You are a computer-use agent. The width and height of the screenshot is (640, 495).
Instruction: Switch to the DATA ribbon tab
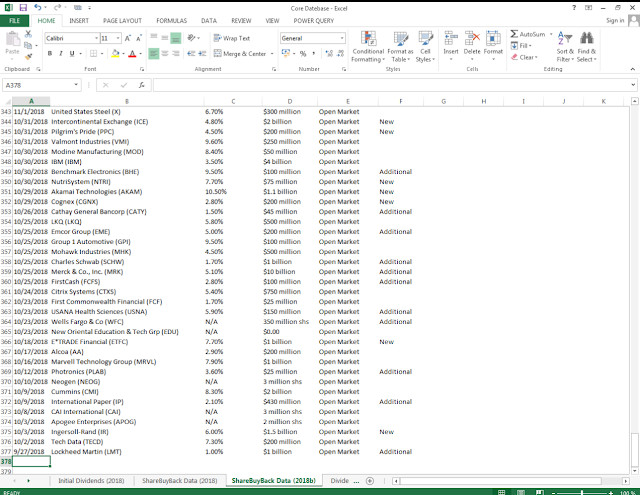tap(209, 21)
